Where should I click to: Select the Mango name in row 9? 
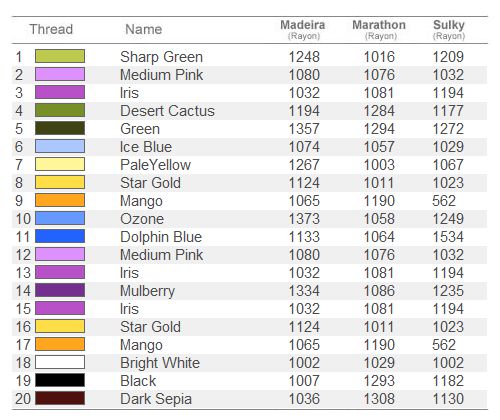[141, 201]
